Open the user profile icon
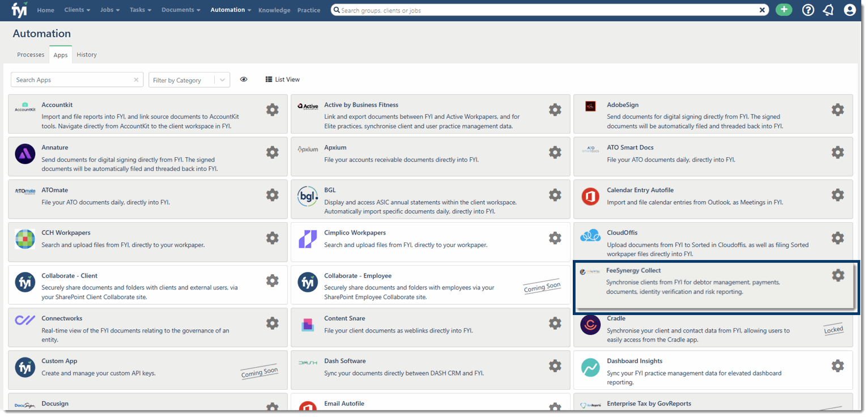 849,10
